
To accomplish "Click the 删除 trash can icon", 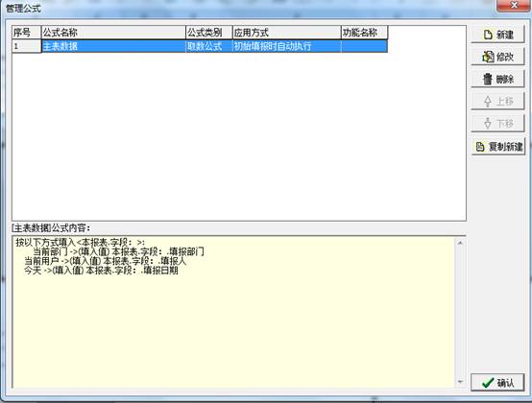I will tap(488, 79).
